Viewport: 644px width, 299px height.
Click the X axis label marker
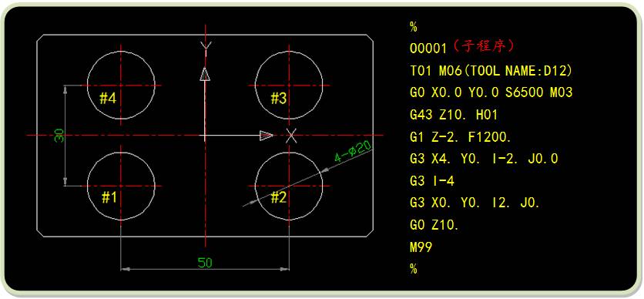291,135
